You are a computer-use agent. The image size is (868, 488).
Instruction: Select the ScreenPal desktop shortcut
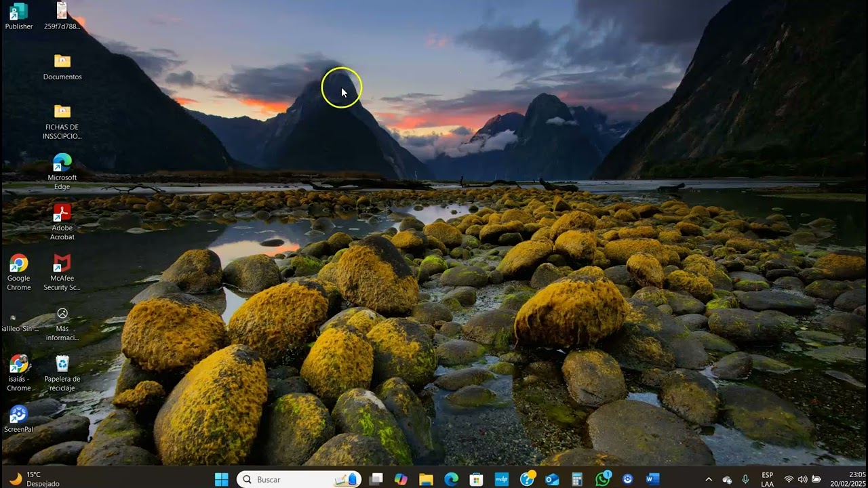click(x=19, y=419)
